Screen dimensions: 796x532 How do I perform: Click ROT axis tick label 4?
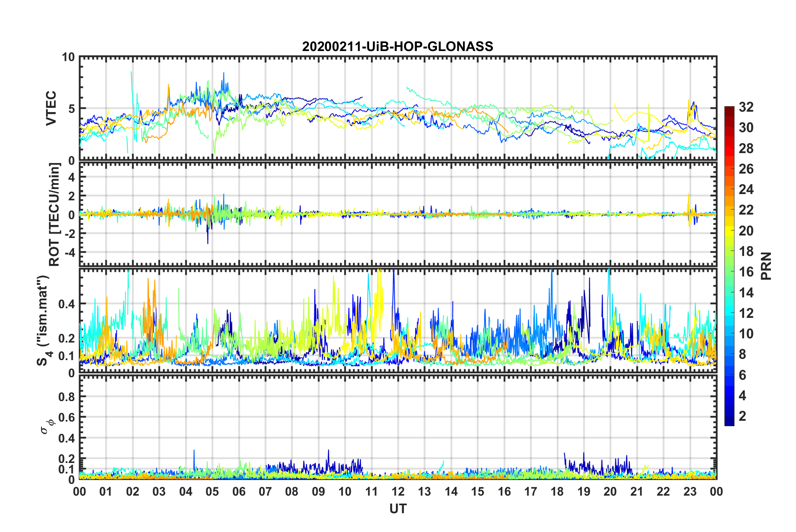[72, 177]
